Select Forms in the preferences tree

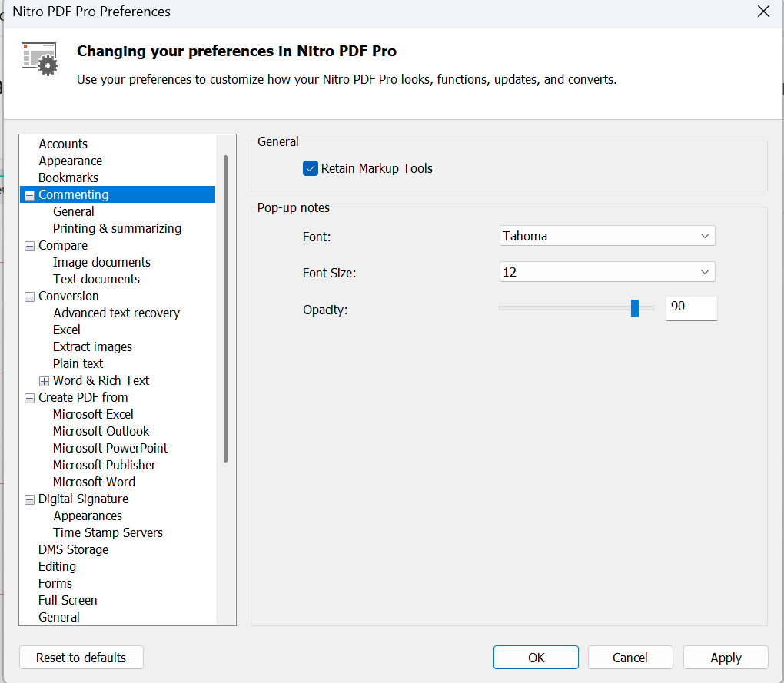pos(55,584)
